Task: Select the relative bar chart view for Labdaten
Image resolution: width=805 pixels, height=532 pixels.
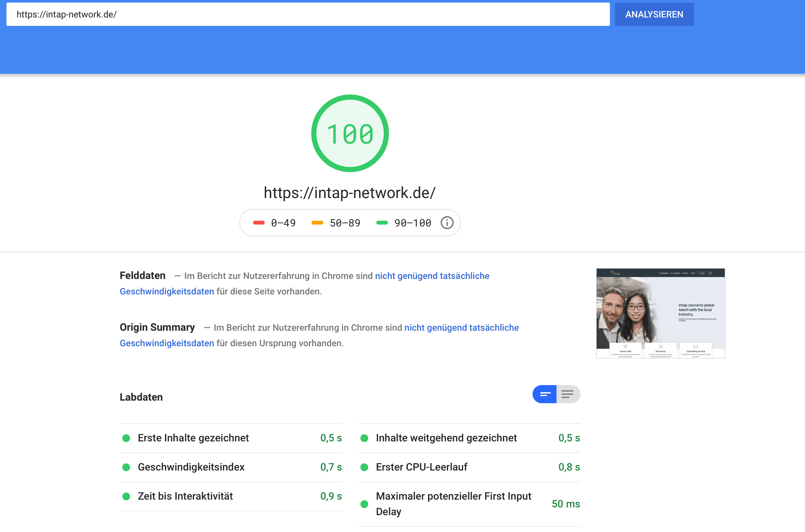Action: [545, 394]
